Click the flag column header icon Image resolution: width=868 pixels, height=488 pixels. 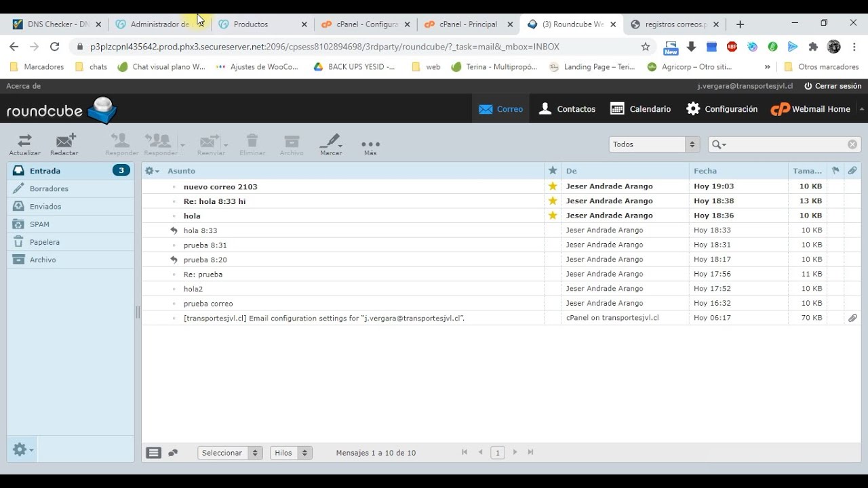pyautogui.click(x=835, y=171)
